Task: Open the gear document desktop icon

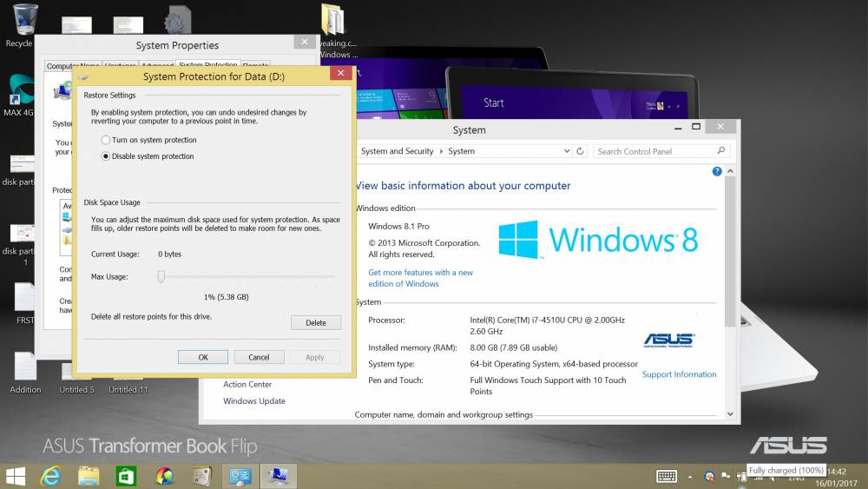Action: coord(178,19)
